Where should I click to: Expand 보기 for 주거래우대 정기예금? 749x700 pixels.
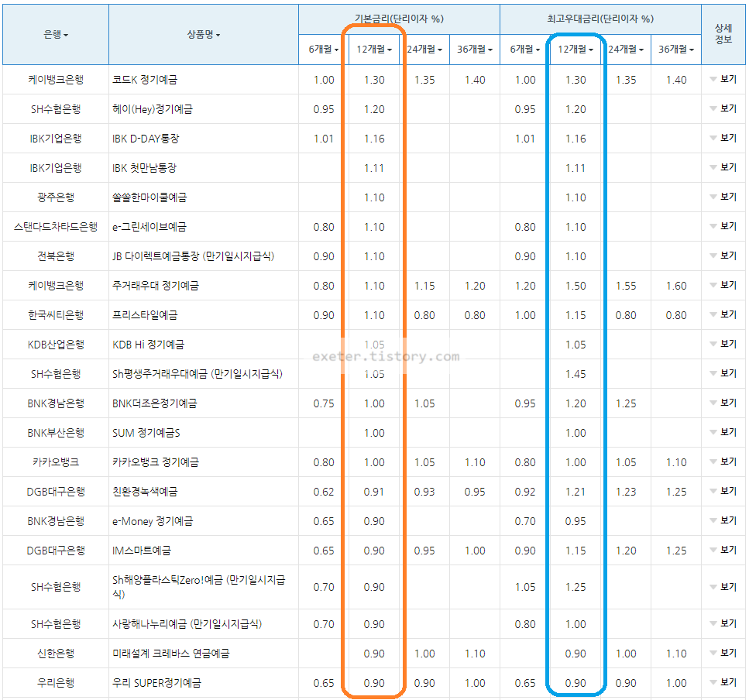coord(723,286)
